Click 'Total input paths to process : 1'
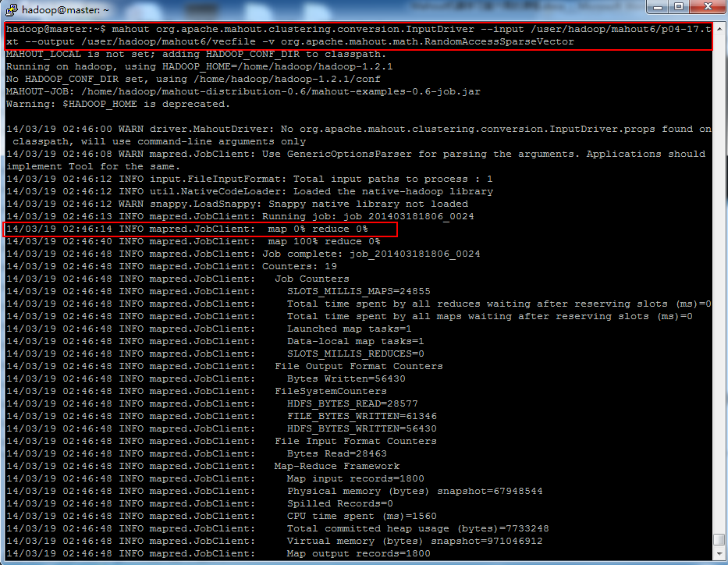728x565 pixels. [392, 179]
